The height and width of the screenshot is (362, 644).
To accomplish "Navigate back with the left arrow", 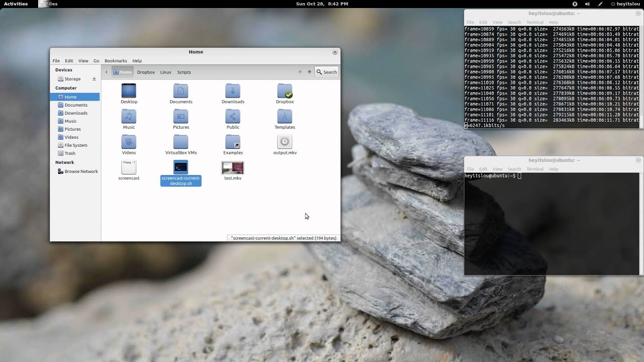I will click(300, 72).
